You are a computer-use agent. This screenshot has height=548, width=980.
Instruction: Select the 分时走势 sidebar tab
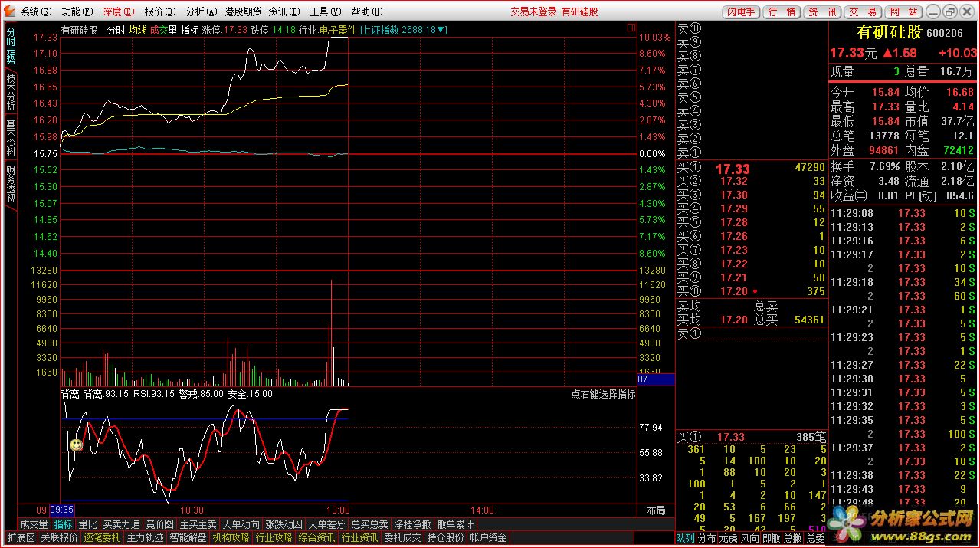(x=11, y=45)
